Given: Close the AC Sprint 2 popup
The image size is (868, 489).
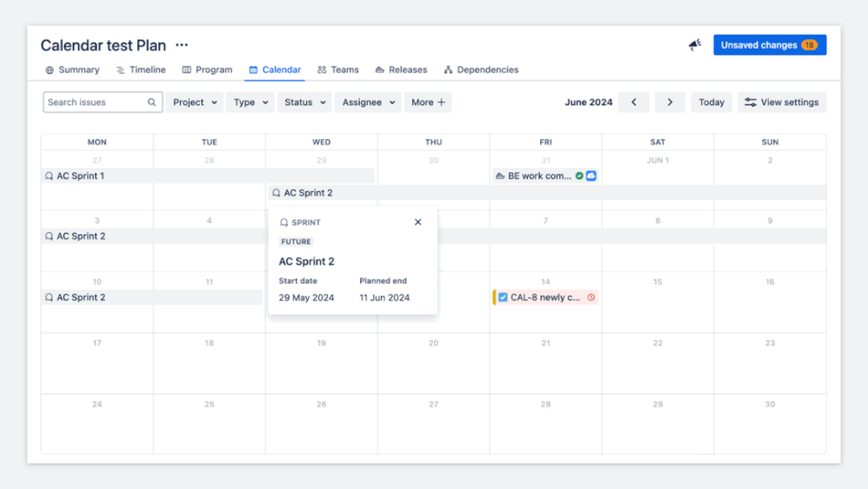Looking at the screenshot, I should click(x=418, y=222).
